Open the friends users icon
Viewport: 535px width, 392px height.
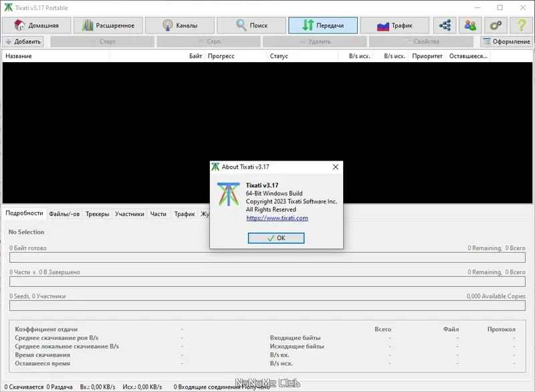click(470, 25)
